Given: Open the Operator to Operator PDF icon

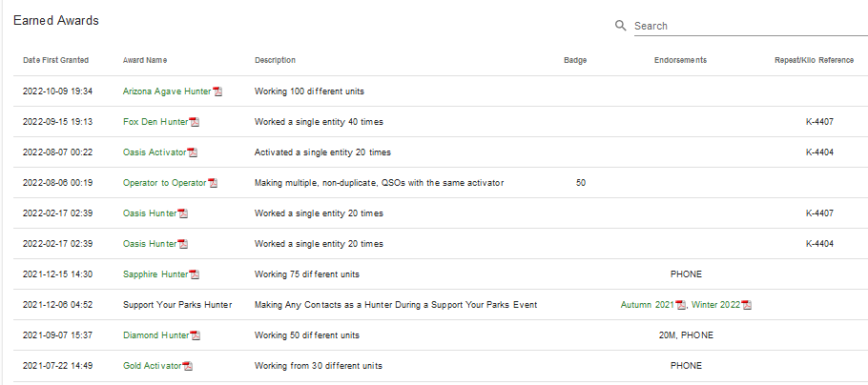Looking at the screenshot, I should point(213,183).
